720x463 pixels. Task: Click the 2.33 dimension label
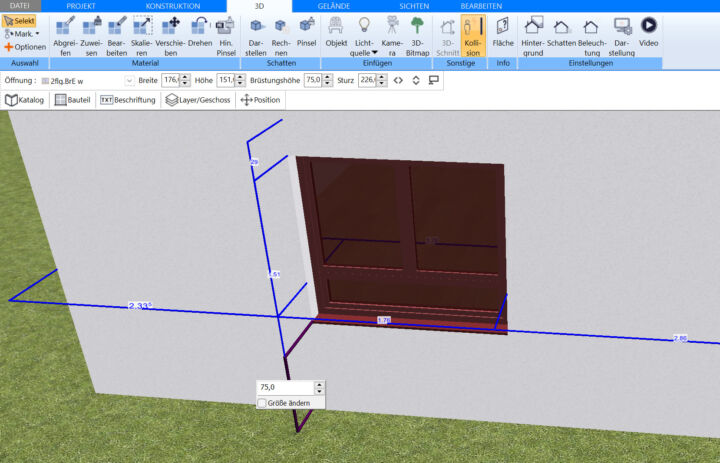point(140,305)
